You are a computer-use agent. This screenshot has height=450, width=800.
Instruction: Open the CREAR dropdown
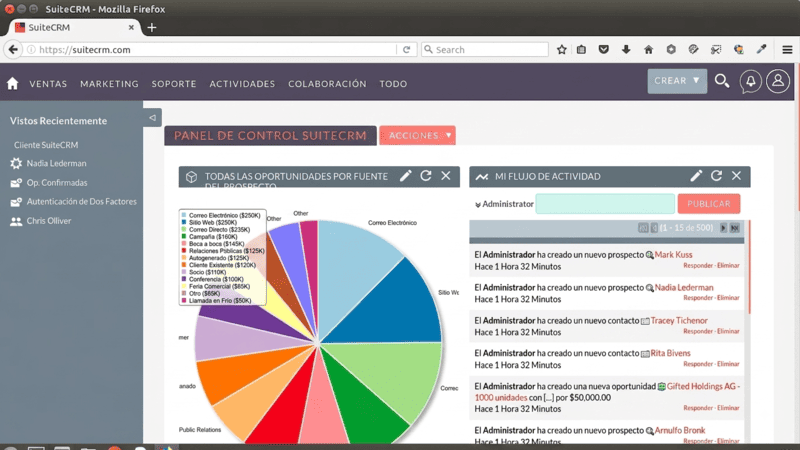point(677,81)
